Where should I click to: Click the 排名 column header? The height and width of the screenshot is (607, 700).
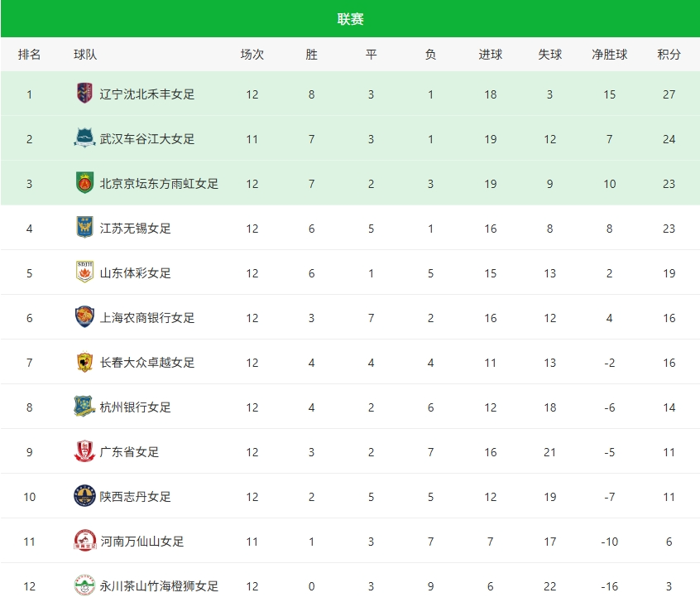point(29,55)
